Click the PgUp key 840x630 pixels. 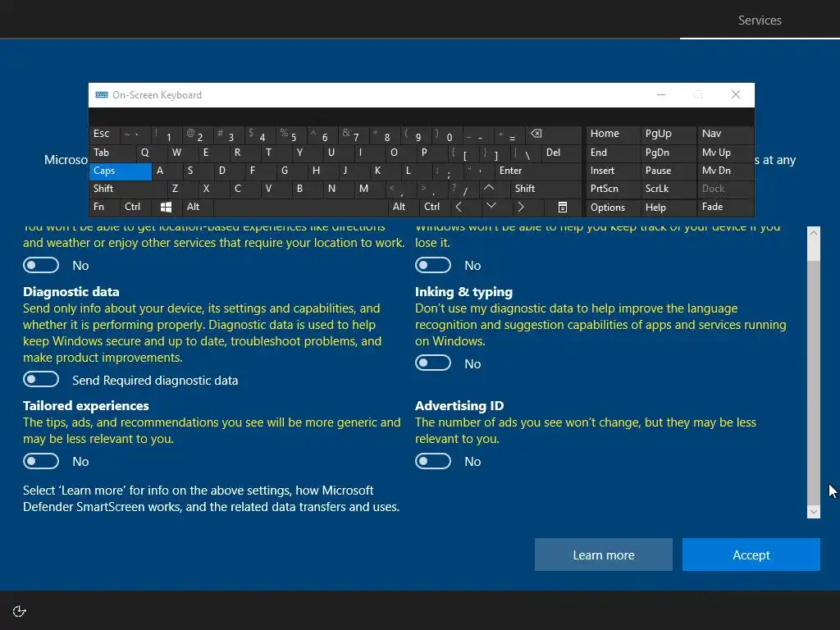pyautogui.click(x=669, y=134)
